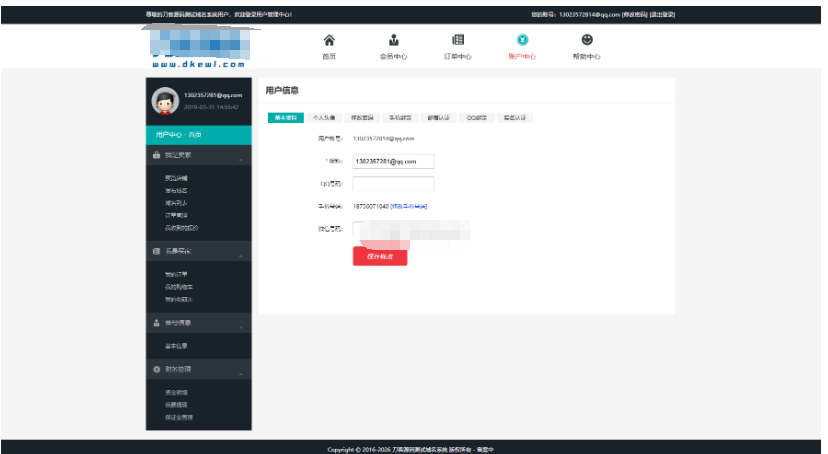Click the blue 修改手机号码 link
The image size is (828, 454).
(x=409, y=206)
